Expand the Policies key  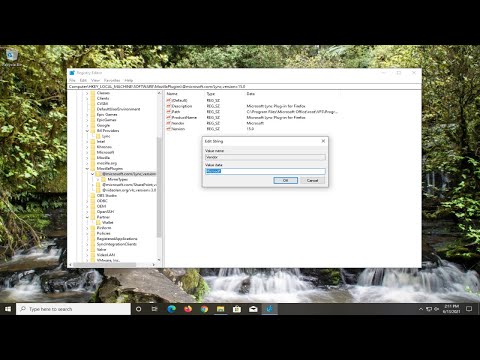87,233
